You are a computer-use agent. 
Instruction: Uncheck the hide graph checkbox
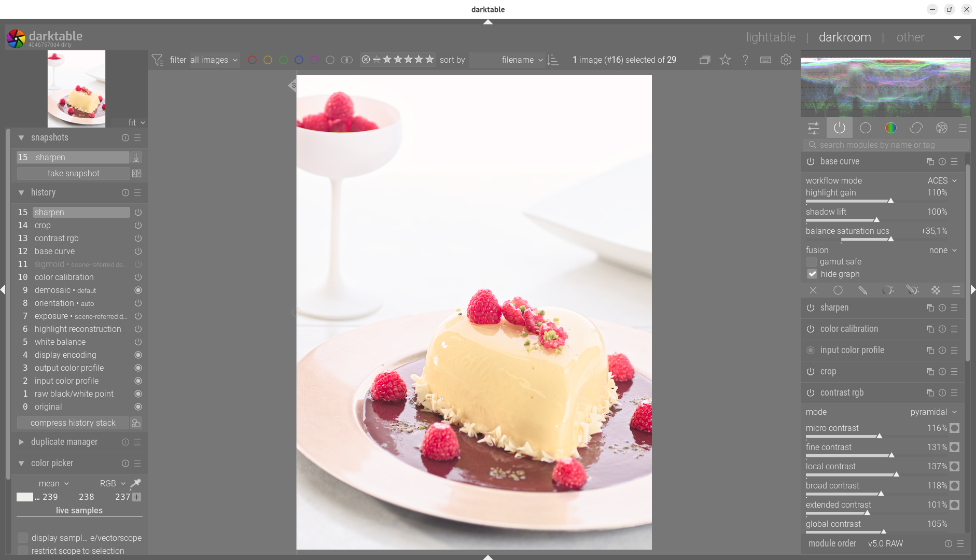[x=812, y=274]
